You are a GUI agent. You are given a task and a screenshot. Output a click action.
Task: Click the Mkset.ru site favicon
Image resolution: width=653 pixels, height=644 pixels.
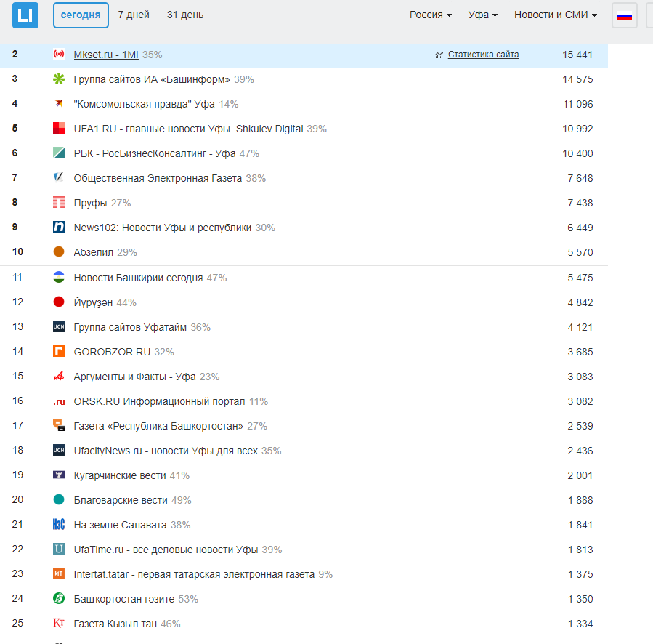[59, 55]
